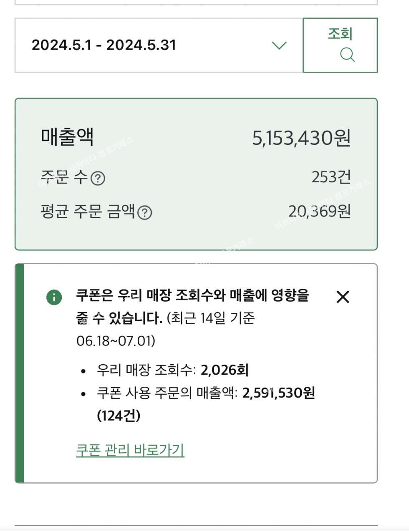This screenshot has height=532, width=409.
Task: Dismiss the coupon notice with the X
Action: tap(343, 297)
